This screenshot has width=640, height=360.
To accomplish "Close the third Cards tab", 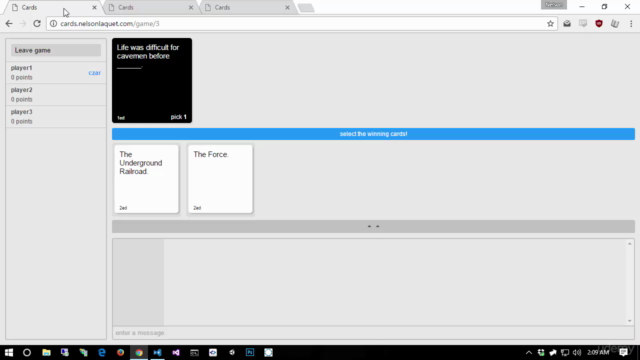I will click(x=287, y=7).
